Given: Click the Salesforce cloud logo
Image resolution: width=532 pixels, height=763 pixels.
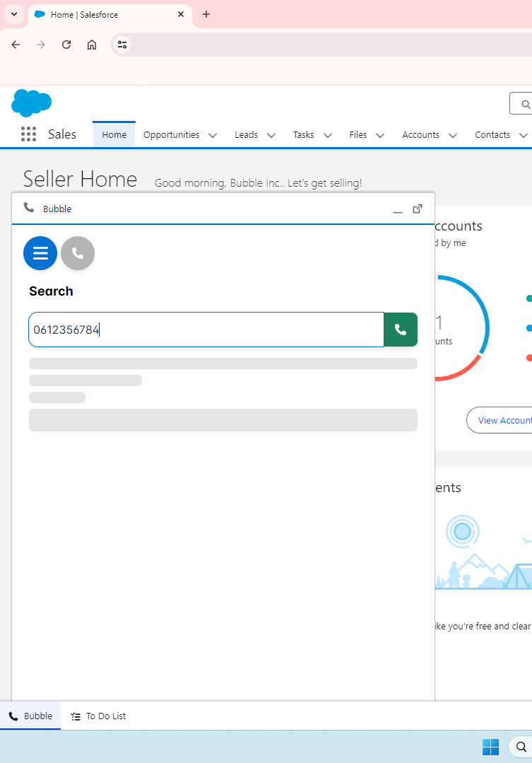Looking at the screenshot, I should point(32,103).
